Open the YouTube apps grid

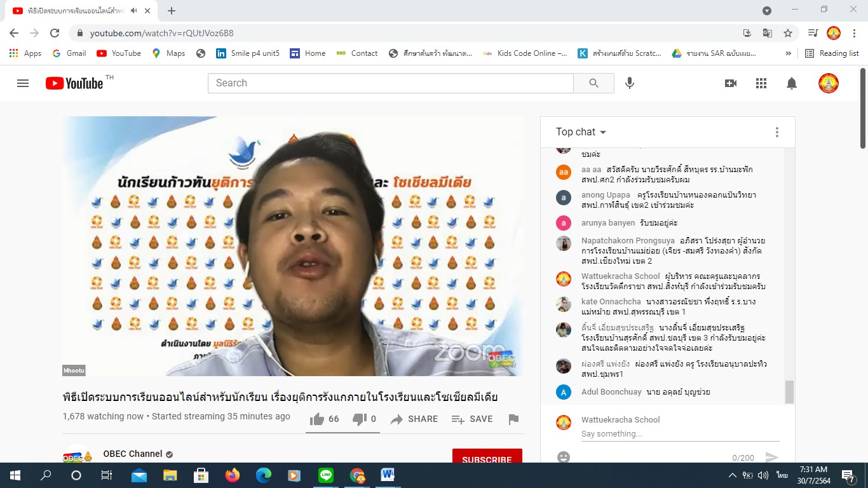point(761,83)
